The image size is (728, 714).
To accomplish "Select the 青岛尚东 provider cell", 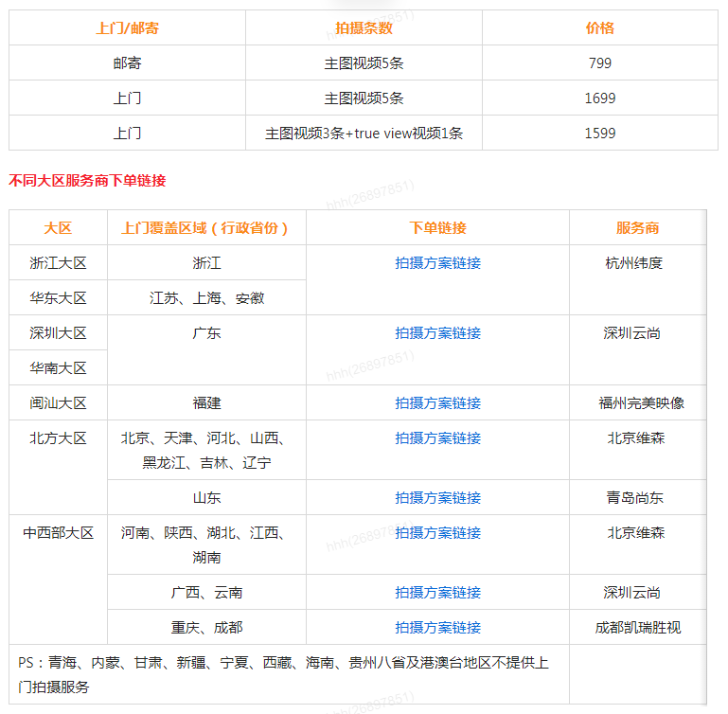I will [635, 498].
